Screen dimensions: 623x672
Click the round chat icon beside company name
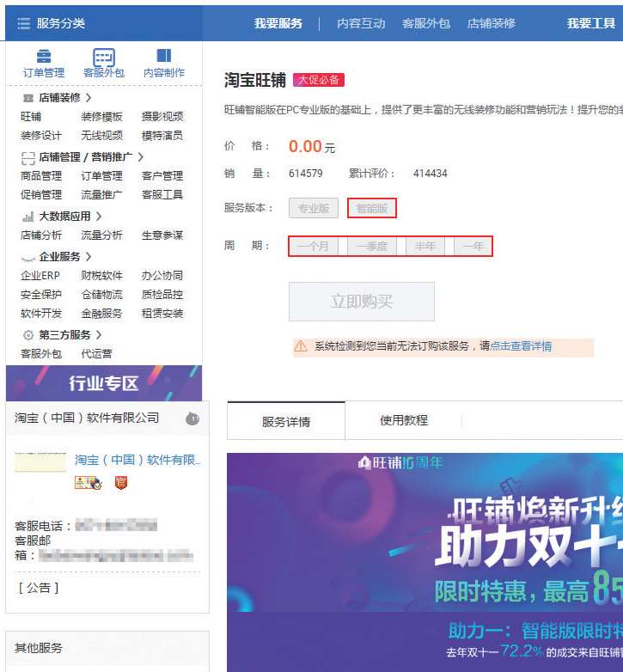point(192,418)
